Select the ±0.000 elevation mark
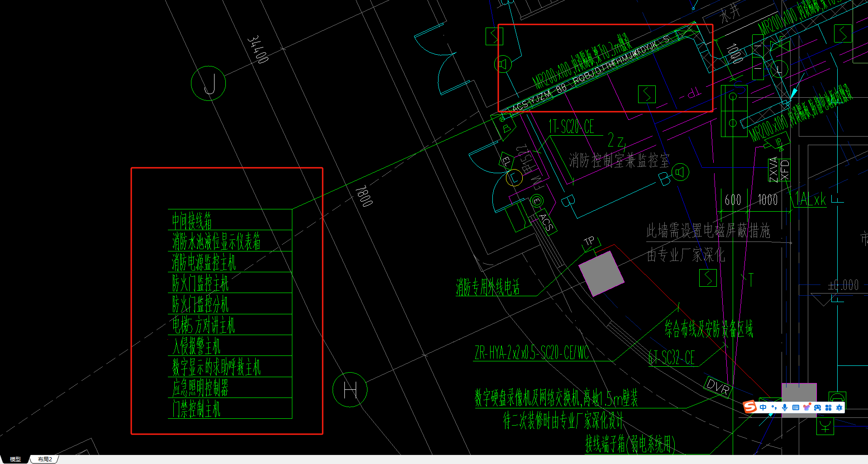868x464 pixels. 843,285
